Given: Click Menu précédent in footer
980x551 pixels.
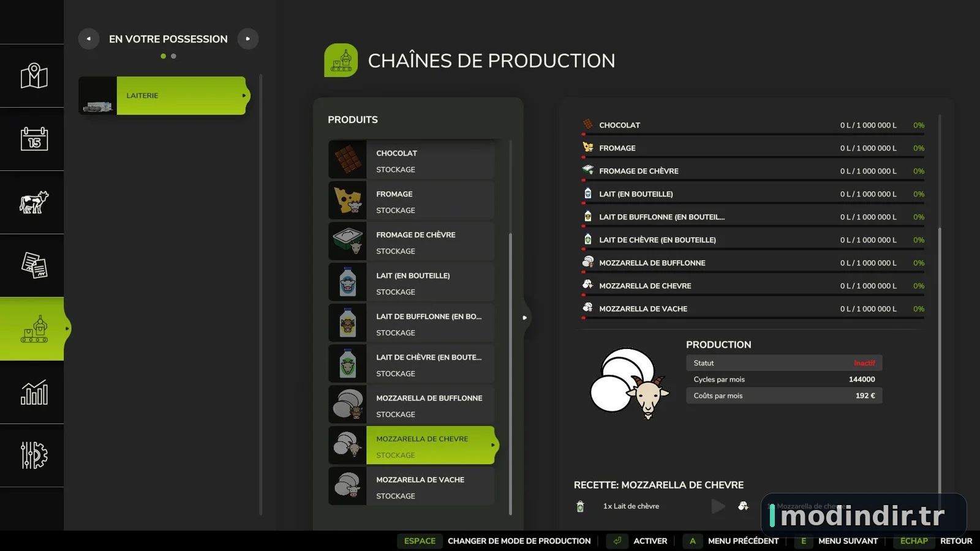Looking at the screenshot, I should click(x=731, y=541).
